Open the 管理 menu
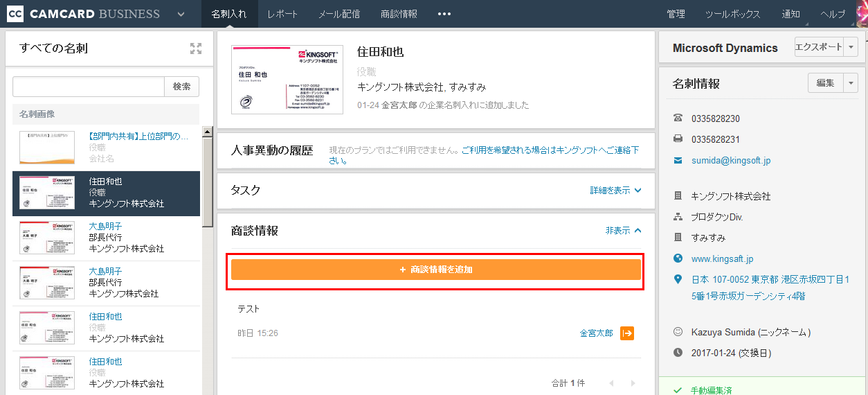868x395 pixels. [x=676, y=14]
